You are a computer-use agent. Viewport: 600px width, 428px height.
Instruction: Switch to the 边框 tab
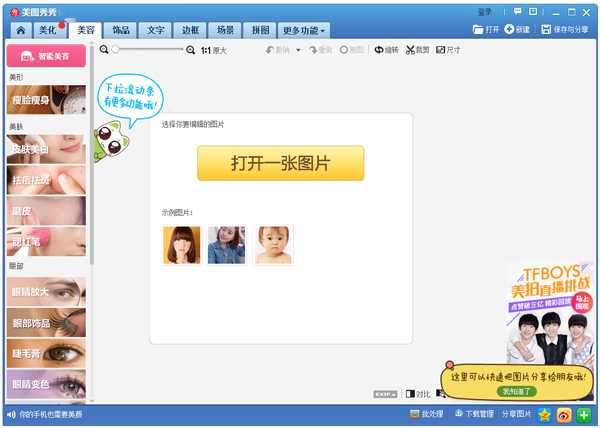(x=189, y=30)
